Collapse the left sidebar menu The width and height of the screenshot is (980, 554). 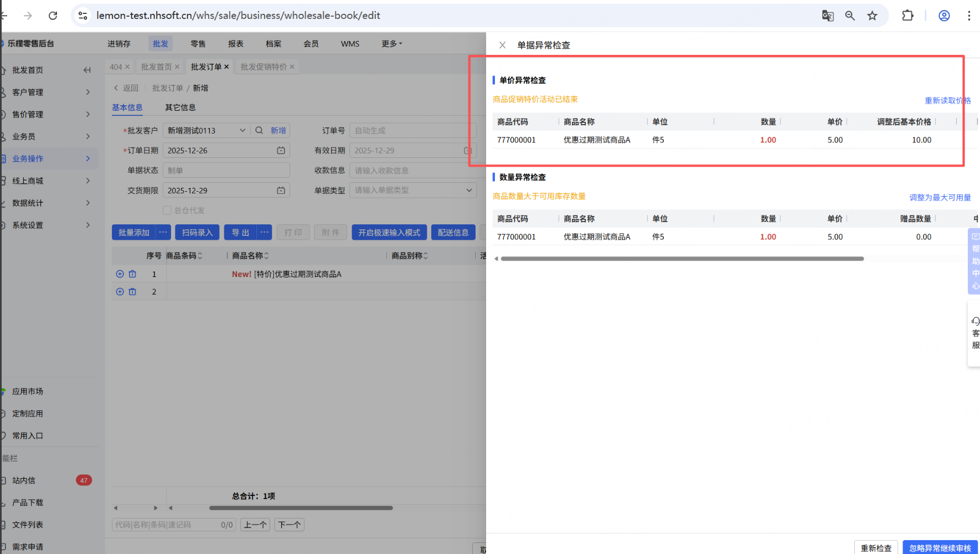tap(87, 70)
